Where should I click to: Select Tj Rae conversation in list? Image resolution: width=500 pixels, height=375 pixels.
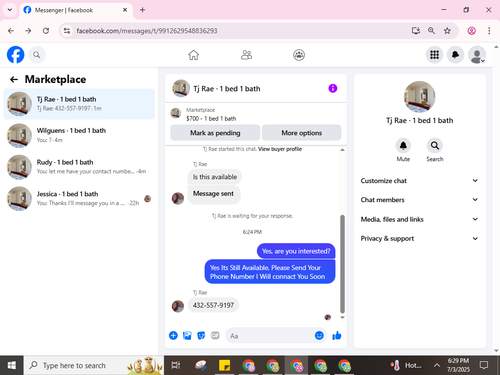pos(79,104)
